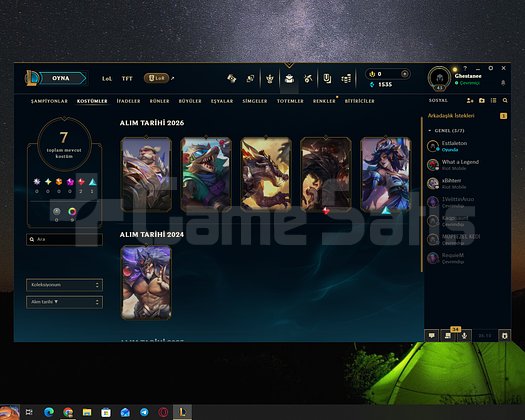The image size is (525, 420).
Task: Open the EŞYALAR tab
Action: pos(222,101)
